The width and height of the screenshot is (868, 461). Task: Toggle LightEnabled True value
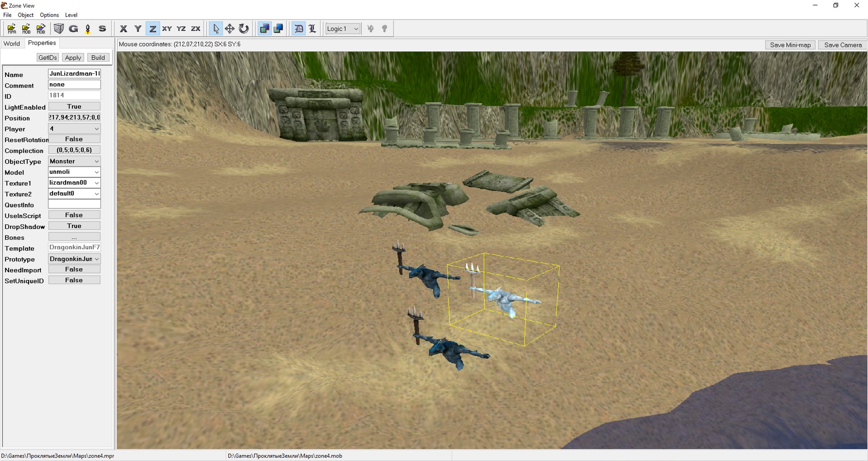click(74, 107)
